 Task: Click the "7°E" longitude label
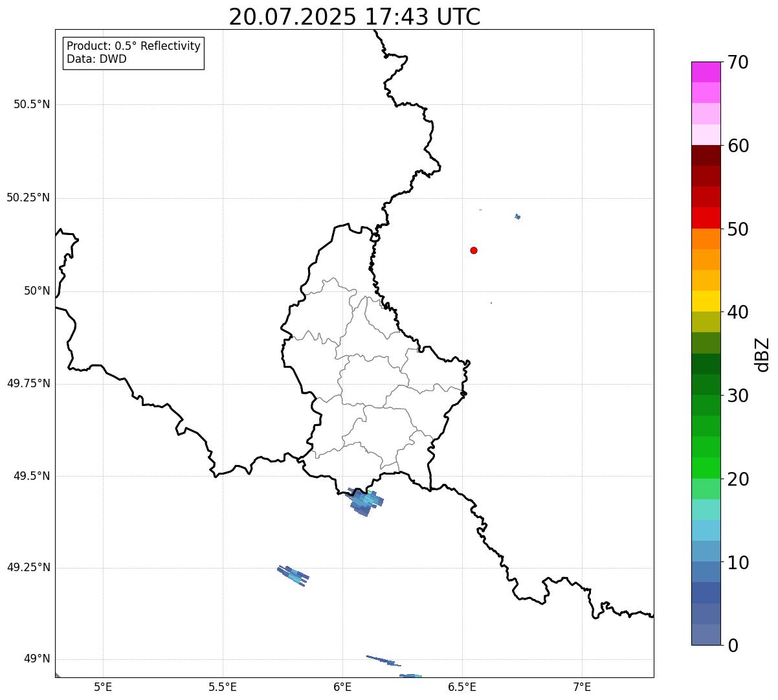click(582, 687)
